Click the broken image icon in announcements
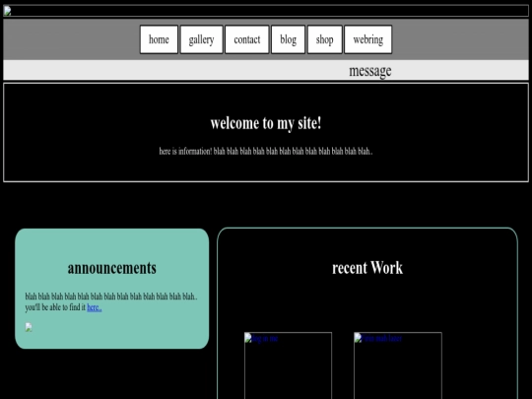 pos(29,327)
